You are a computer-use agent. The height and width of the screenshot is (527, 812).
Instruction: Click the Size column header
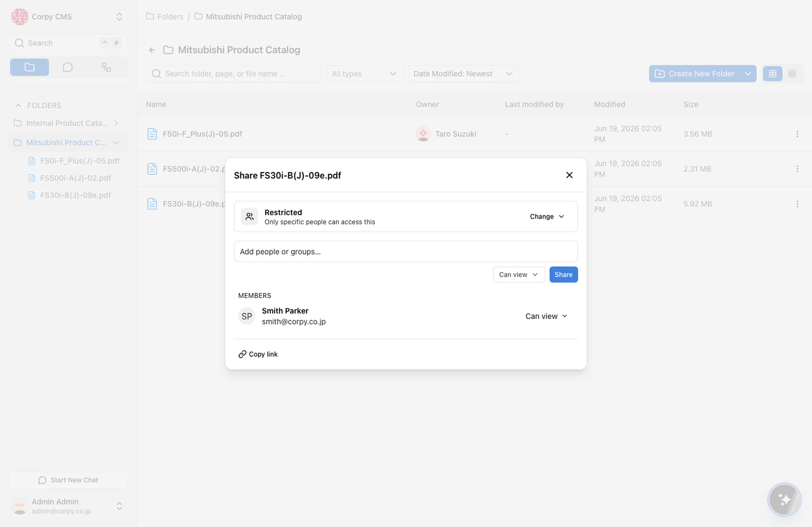pyautogui.click(x=690, y=104)
